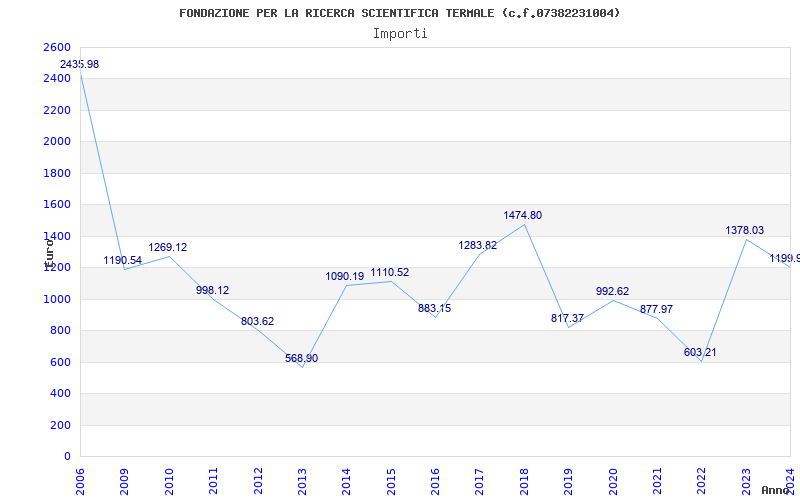Click the y-axis value 2200

coord(57,110)
